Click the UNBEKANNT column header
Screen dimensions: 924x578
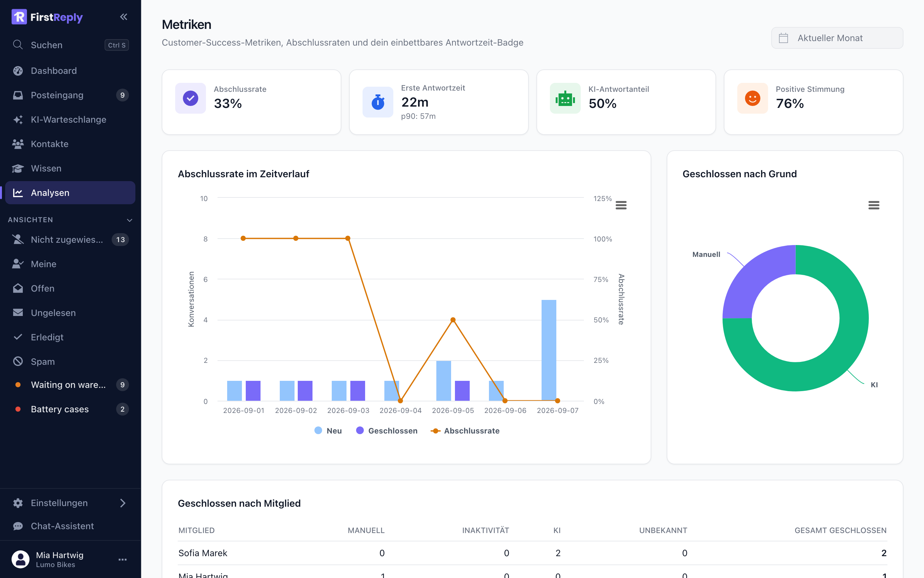pyautogui.click(x=663, y=530)
